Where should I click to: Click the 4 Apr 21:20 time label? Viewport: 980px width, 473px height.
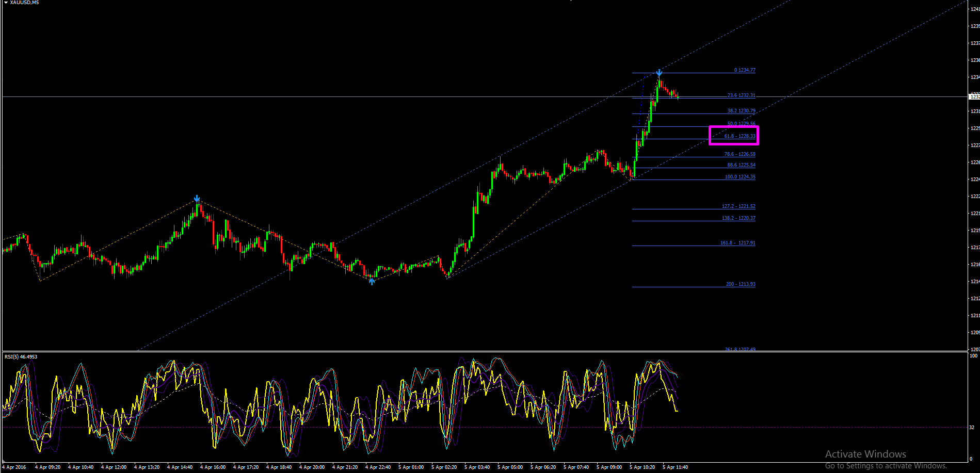pos(345,467)
